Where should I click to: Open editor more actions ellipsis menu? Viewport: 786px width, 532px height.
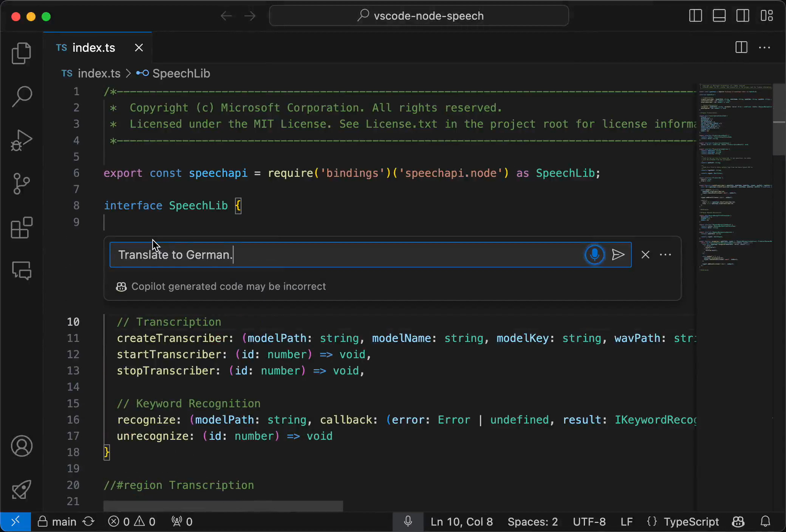[x=764, y=48]
